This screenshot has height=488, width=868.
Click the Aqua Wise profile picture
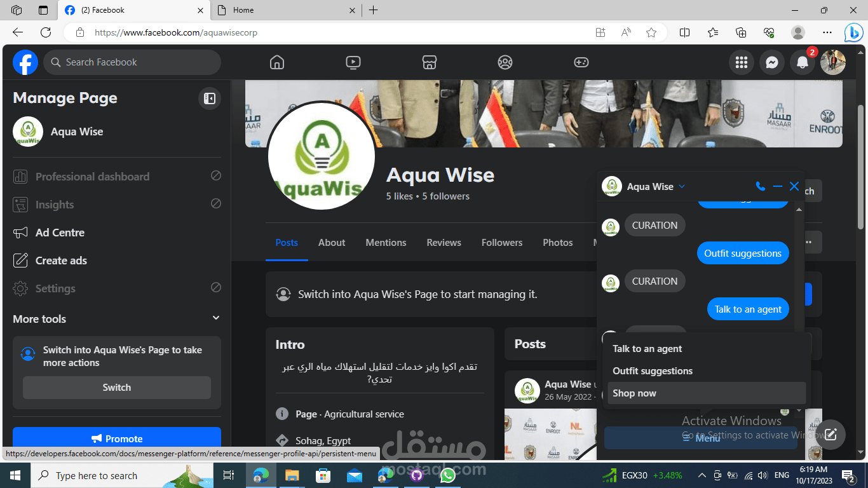322,156
